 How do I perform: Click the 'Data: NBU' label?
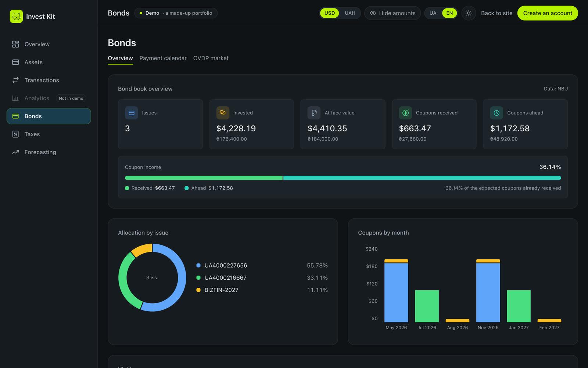[x=556, y=89]
